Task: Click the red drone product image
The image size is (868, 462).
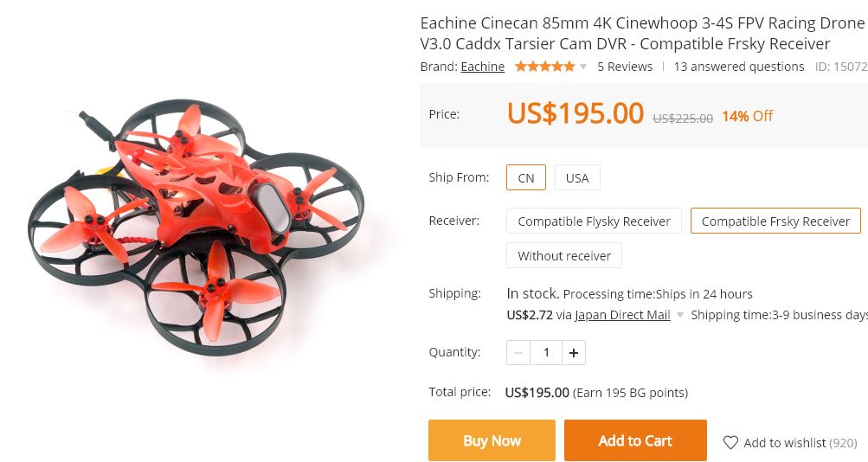Action: (x=196, y=228)
